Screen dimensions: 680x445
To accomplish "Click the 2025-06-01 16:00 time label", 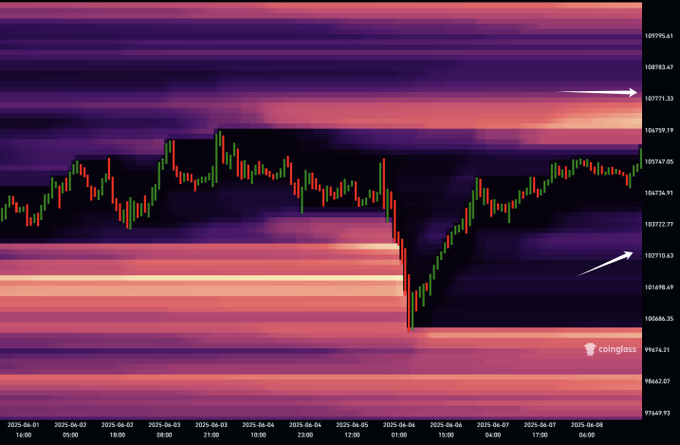I will pos(23,430).
